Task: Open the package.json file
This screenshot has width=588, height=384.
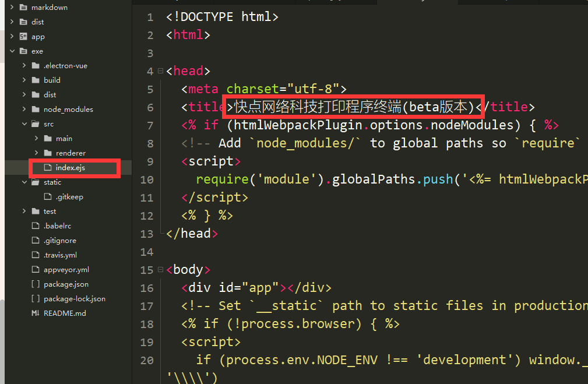Action: pyautogui.click(x=66, y=284)
